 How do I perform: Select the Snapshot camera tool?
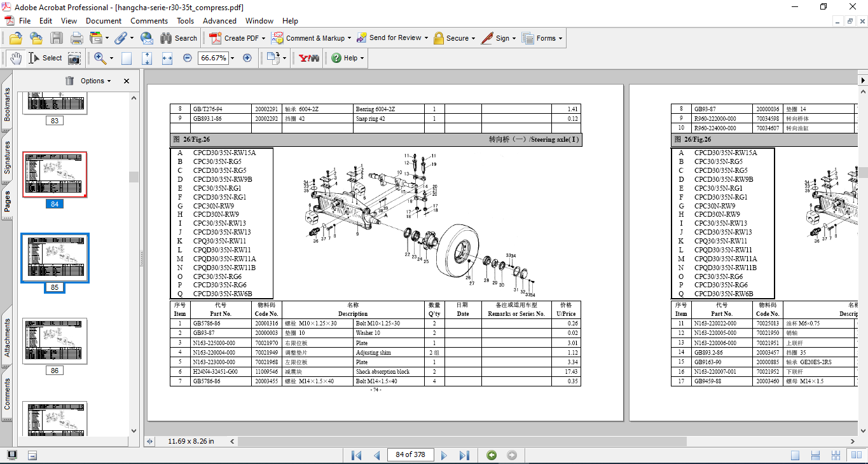click(74, 58)
